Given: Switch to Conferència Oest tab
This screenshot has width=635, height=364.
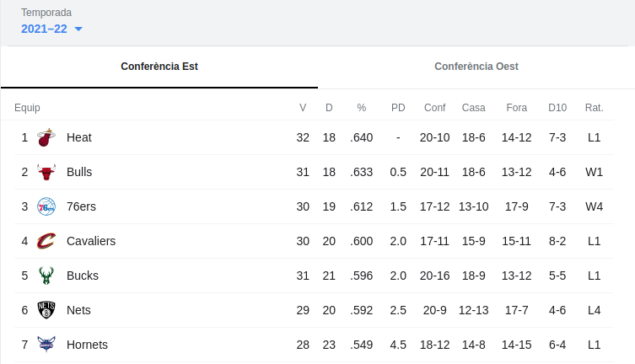Looking at the screenshot, I should [x=476, y=67].
